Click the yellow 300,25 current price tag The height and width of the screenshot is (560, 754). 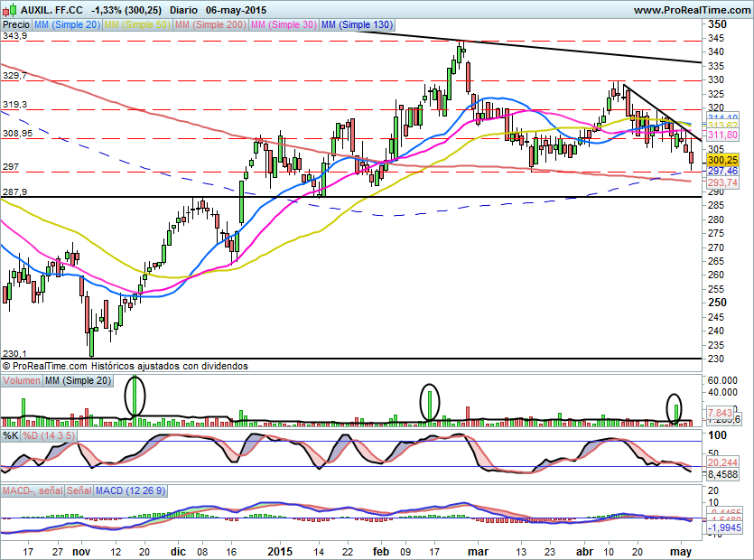tap(722, 159)
